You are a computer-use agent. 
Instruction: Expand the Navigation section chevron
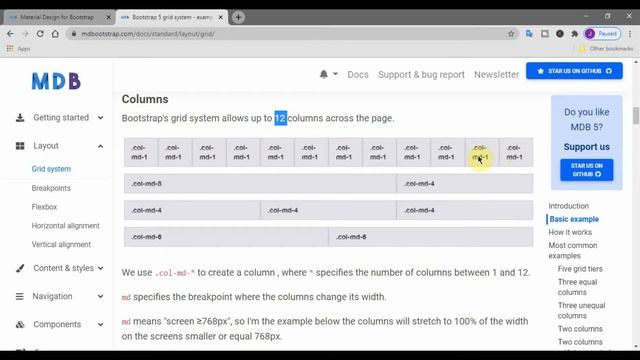[x=100, y=296]
